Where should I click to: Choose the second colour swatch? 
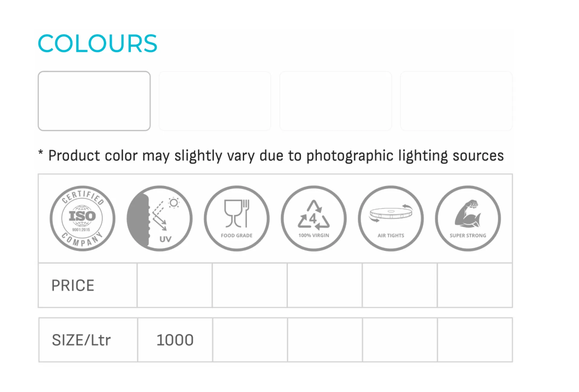[215, 101]
